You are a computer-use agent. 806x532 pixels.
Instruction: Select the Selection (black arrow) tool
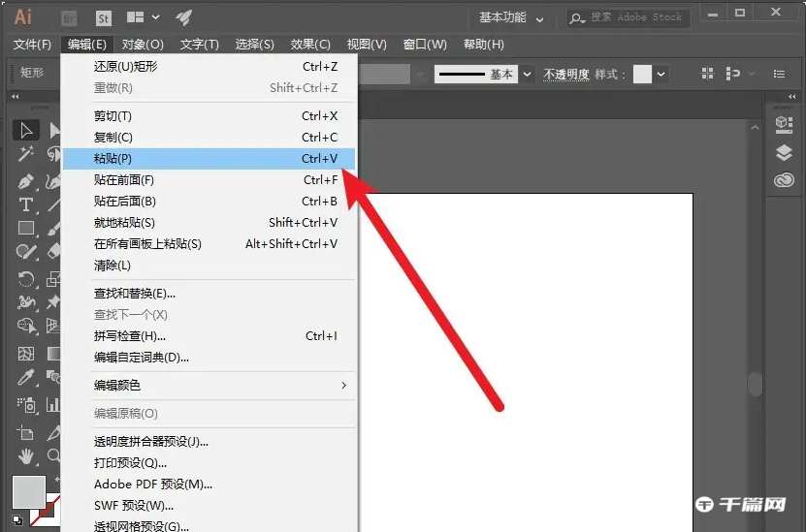click(x=25, y=131)
